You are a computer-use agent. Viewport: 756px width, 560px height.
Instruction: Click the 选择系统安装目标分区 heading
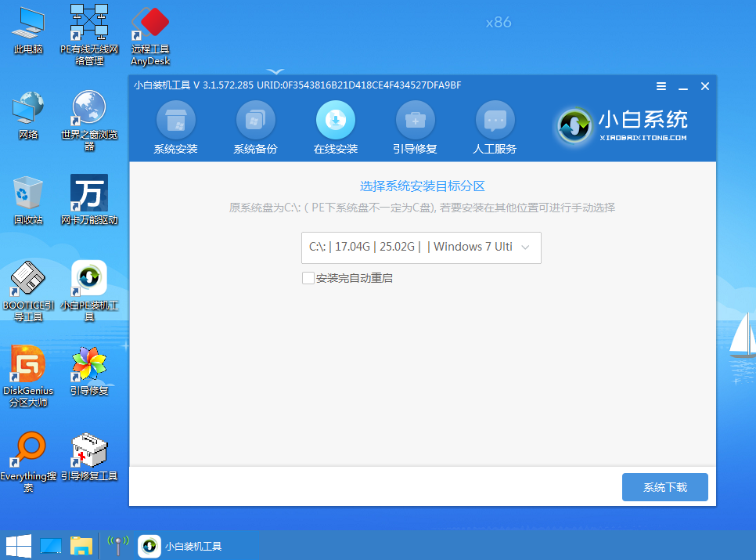coord(422,186)
